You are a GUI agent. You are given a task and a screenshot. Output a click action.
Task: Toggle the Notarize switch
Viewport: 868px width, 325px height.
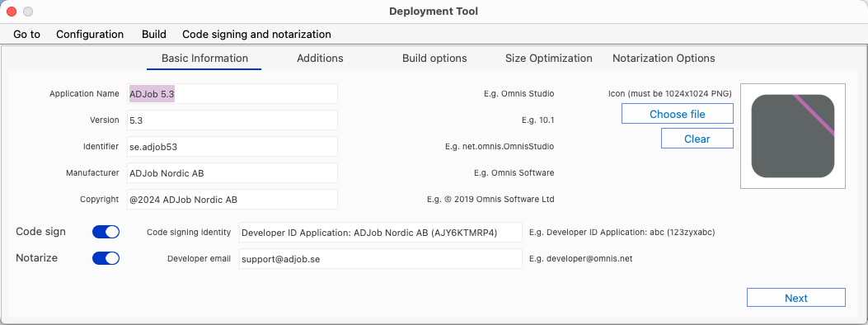106,258
